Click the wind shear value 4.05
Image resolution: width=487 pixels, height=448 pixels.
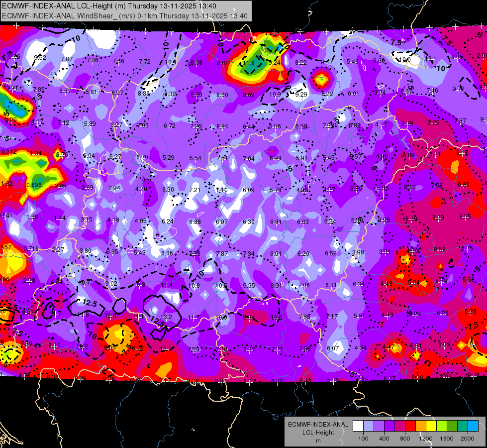coord(140,221)
